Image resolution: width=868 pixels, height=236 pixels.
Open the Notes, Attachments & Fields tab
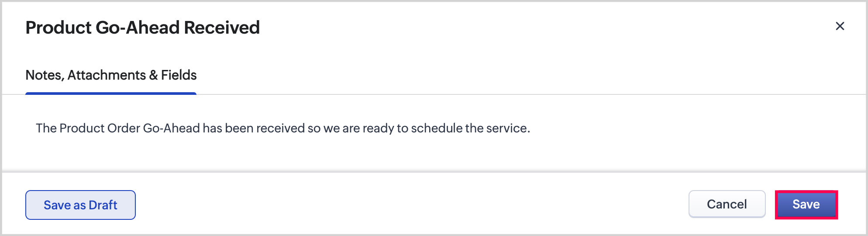[x=111, y=75]
